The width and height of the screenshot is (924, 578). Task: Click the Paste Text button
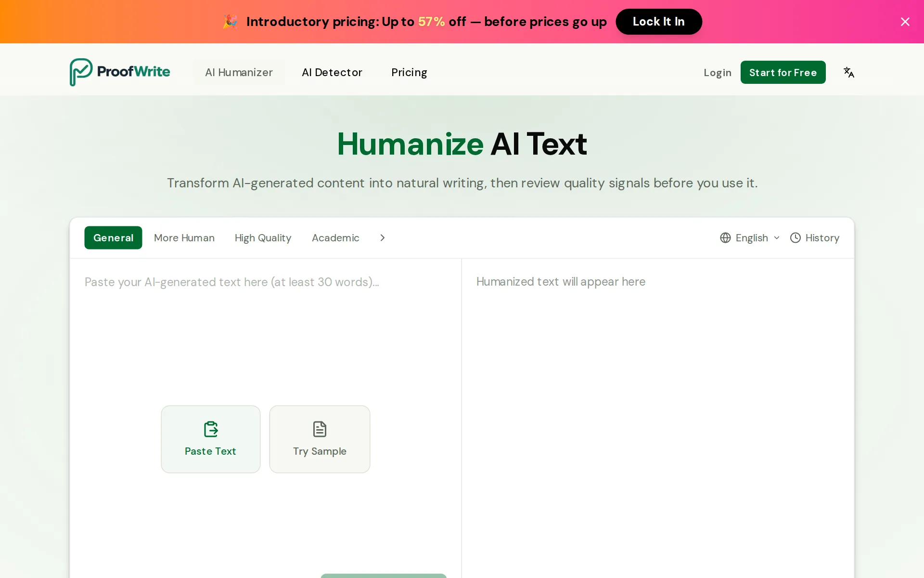(x=211, y=439)
